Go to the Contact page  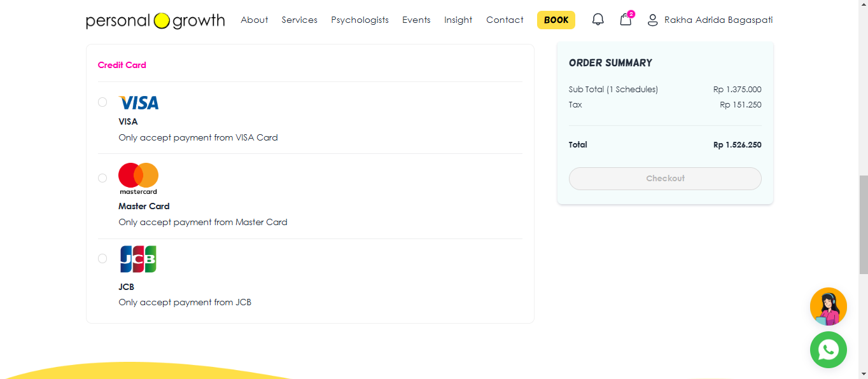tap(505, 20)
